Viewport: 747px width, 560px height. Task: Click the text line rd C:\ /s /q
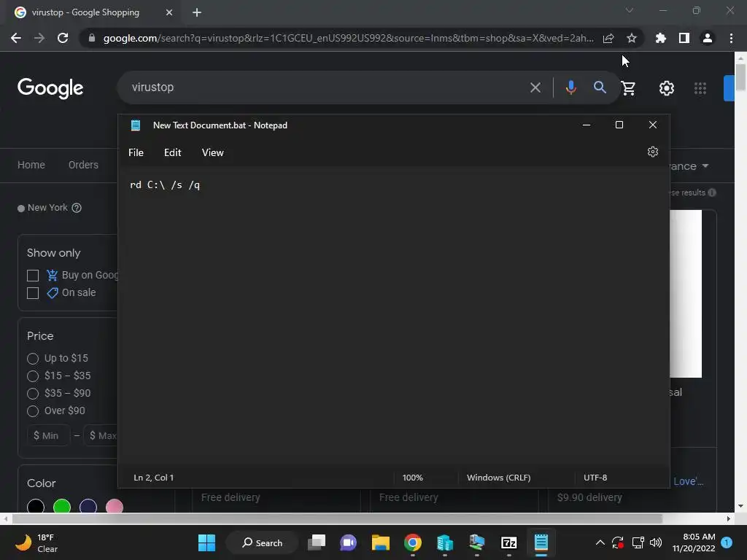click(x=165, y=185)
